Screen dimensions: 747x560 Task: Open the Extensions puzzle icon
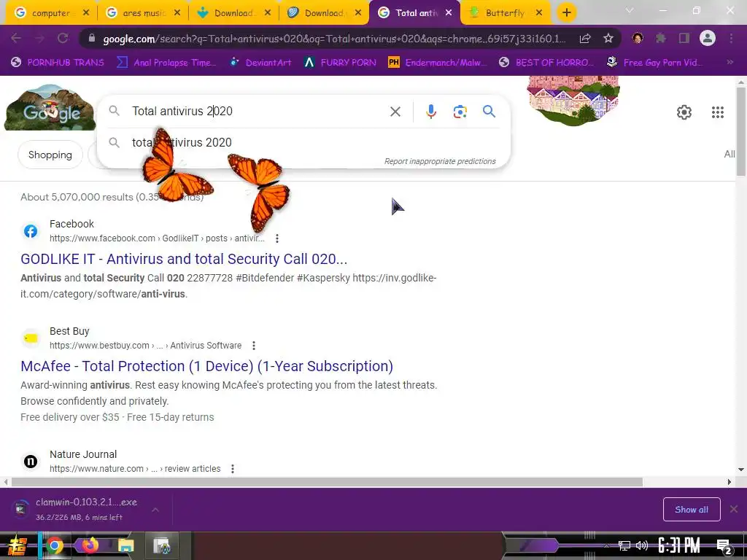(x=661, y=38)
